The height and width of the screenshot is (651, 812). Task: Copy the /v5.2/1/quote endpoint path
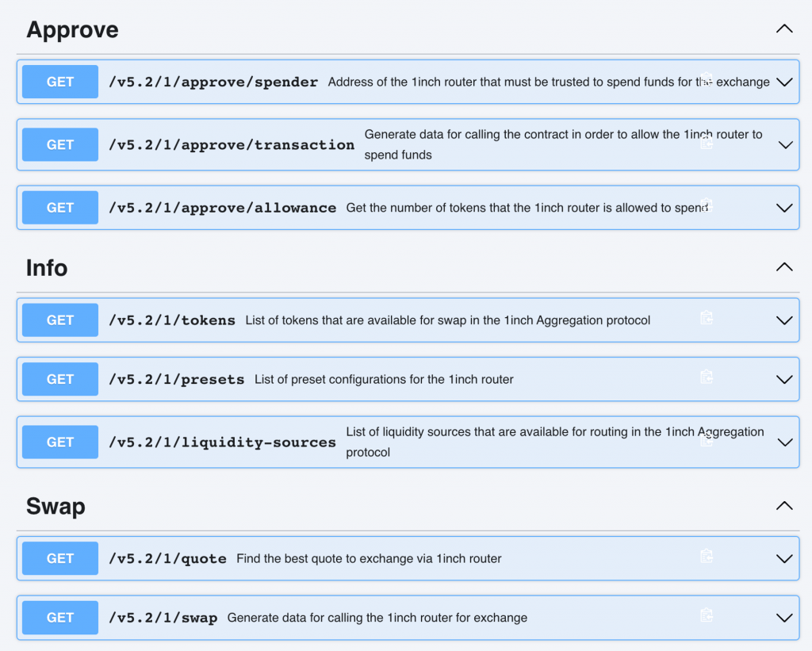(707, 556)
